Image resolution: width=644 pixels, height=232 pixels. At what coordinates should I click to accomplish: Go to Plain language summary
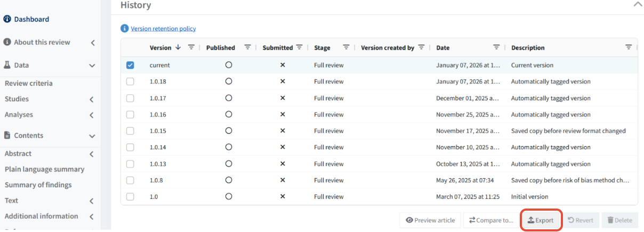pos(45,169)
